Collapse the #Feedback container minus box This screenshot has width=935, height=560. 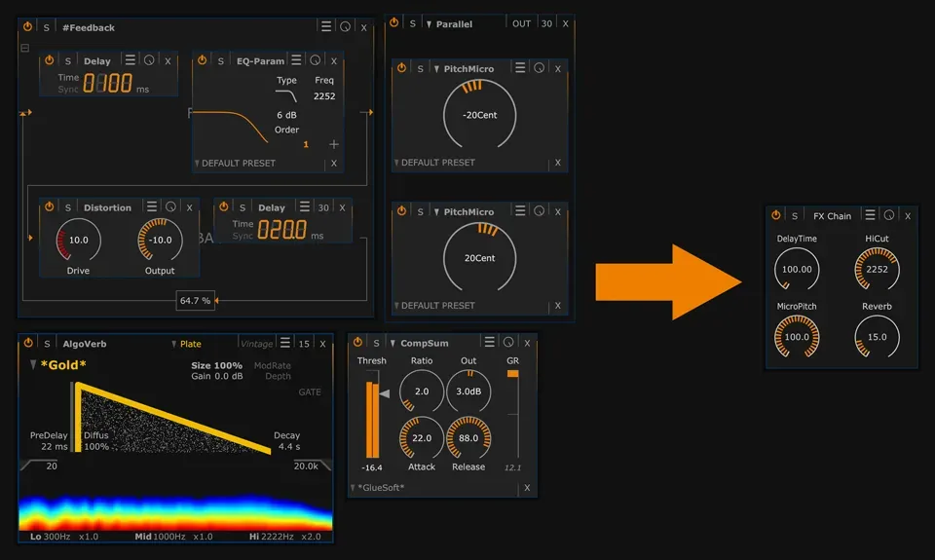[x=25, y=48]
